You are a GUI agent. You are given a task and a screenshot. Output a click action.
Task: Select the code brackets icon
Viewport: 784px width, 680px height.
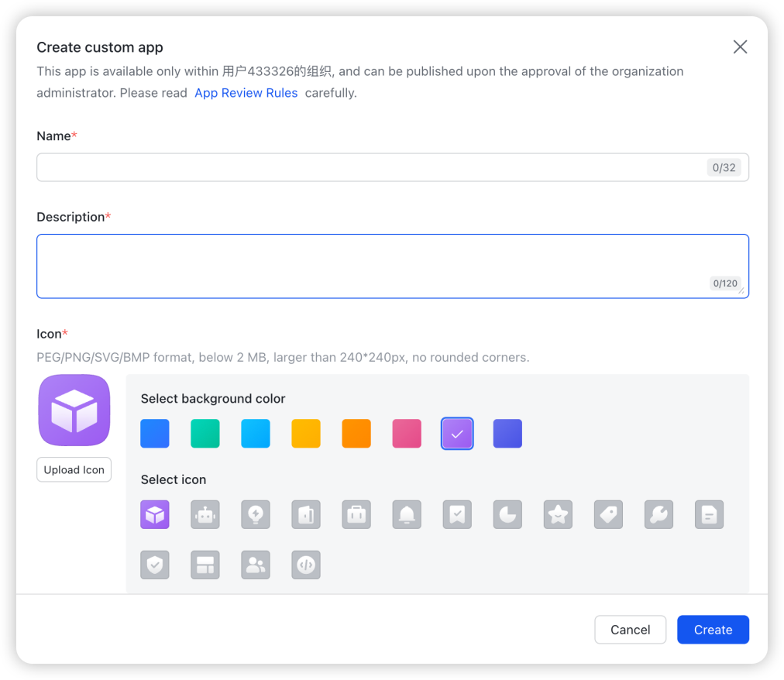click(306, 565)
